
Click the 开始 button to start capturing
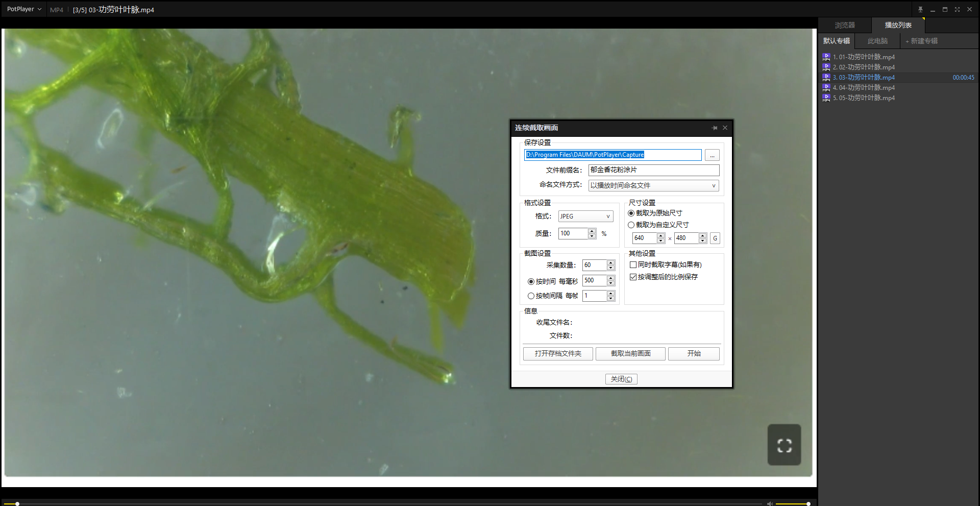point(694,354)
